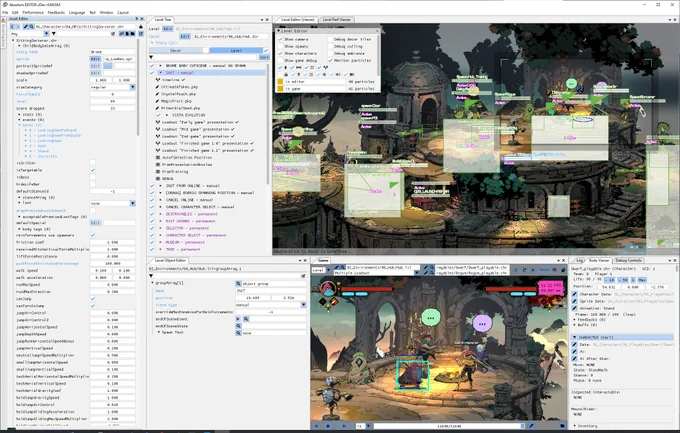The height and width of the screenshot is (433, 680).
Task: Click play icon in endOfSceneEvent row
Action: [x=238, y=319]
